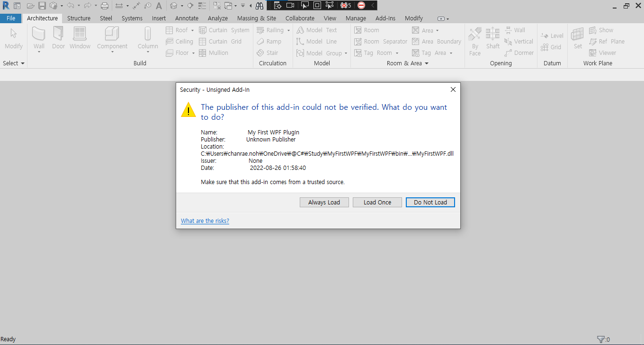Click the Level datum tool
644x345 pixels.
[552, 36]
